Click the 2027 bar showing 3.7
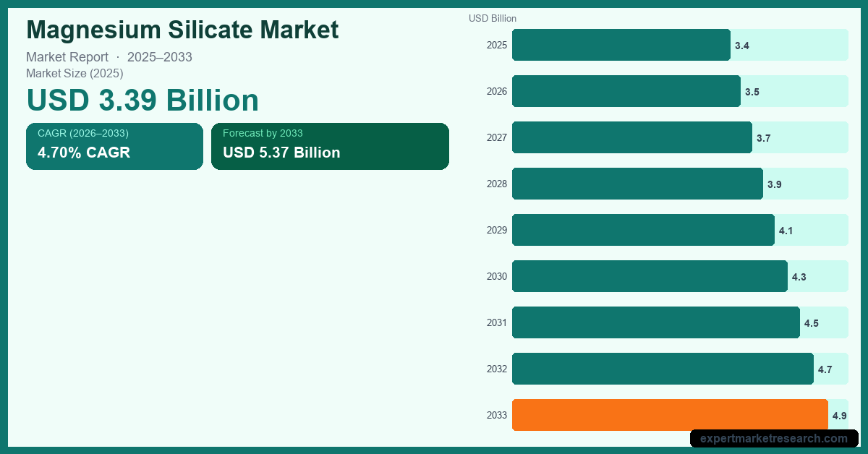This screenshot has width=868, height=454. [x=631, y=137]
